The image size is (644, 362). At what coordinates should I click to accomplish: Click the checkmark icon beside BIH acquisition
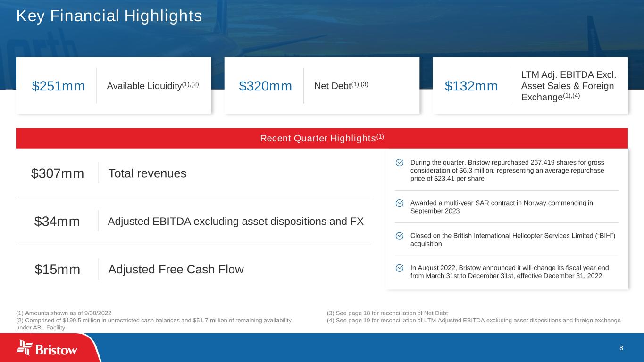(399, 236)
